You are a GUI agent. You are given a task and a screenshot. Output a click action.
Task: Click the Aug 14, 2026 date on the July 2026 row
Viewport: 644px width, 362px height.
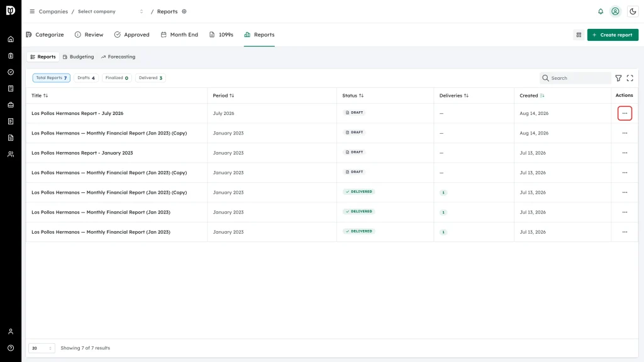(534, 113)
